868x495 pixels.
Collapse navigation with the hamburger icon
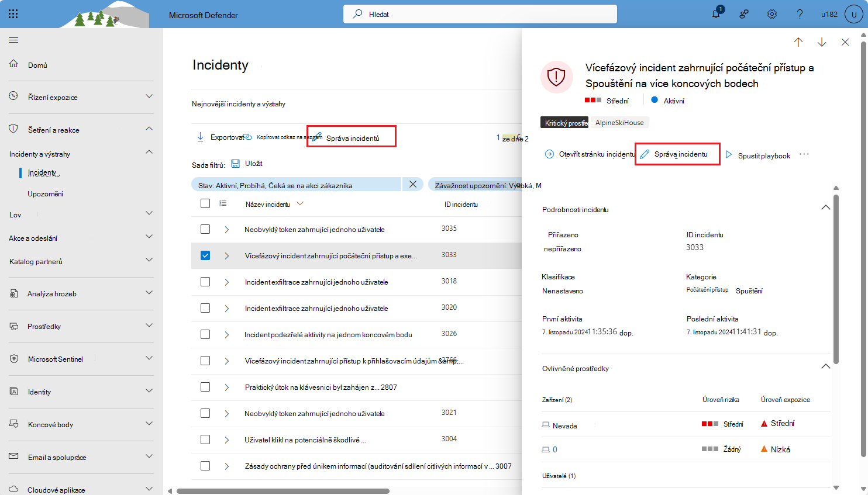pyautogui.click(x=13, y=40)
